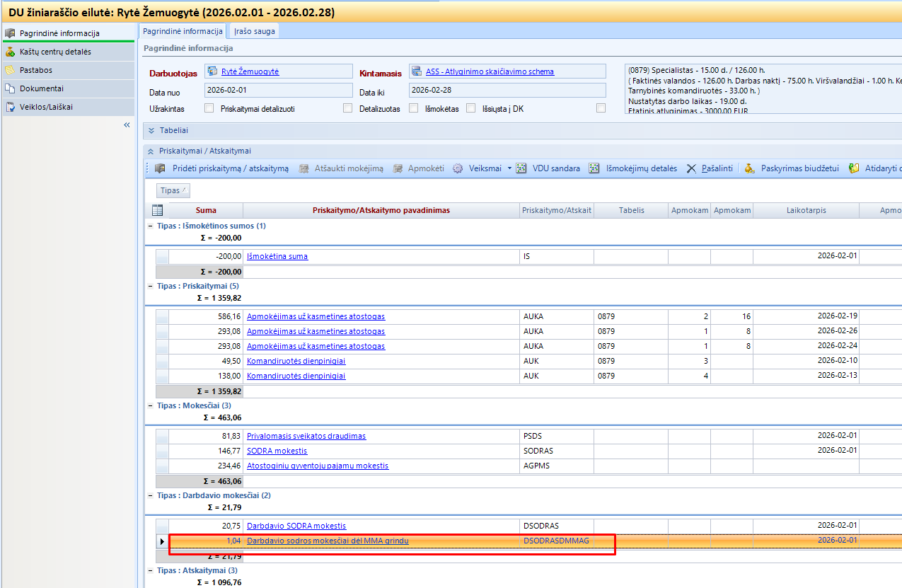Screen dimensions: 902x588
Task: Click the grid column chooser icon
Action: (157, 210)
